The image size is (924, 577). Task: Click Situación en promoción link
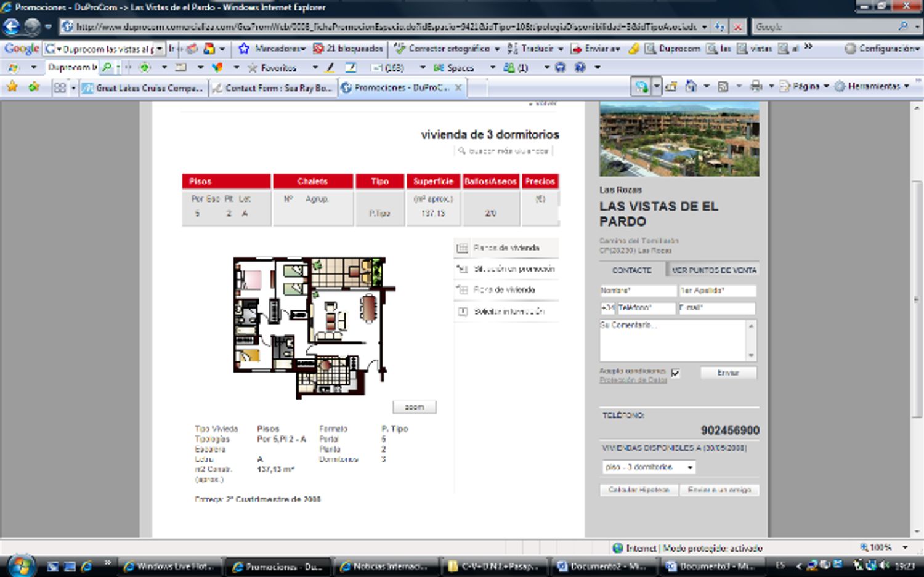coord(514,269)
